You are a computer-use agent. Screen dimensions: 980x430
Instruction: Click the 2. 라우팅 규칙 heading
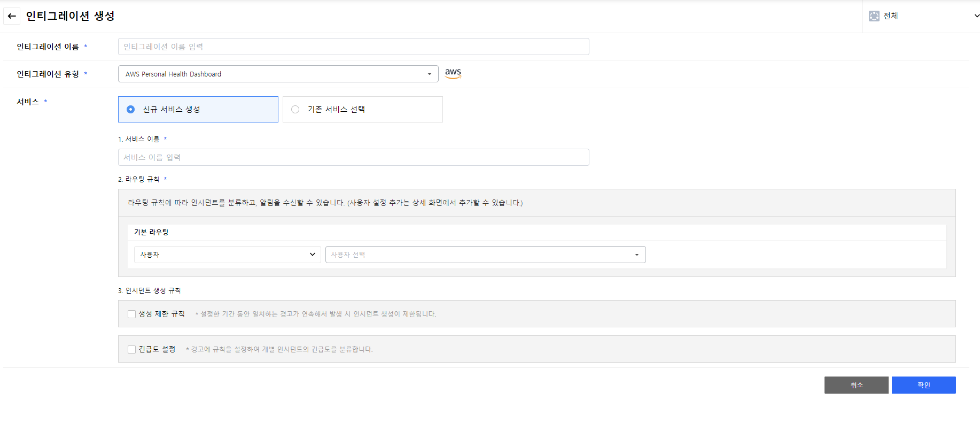click(139, 179)
